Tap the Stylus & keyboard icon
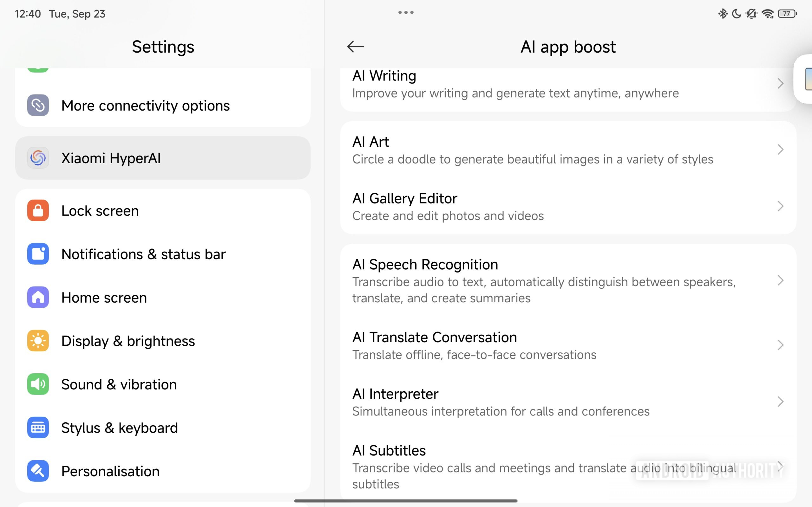 coord(38,427)
